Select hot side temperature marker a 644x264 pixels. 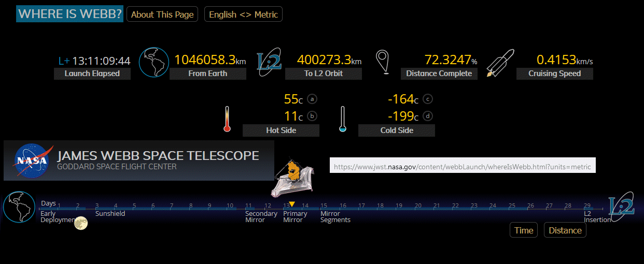[312, 99]
